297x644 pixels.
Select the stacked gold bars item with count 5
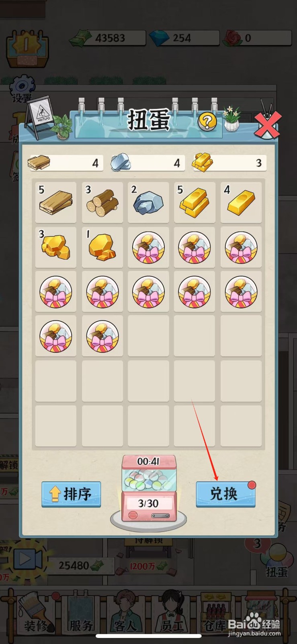195,202
